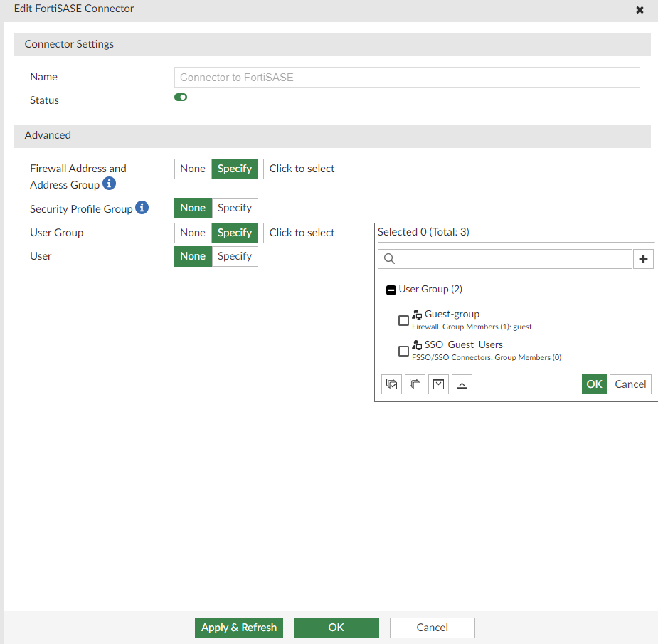Toggle the connector Status switch off
Screen dimensions: 658x644
click(x=180, y=97)
